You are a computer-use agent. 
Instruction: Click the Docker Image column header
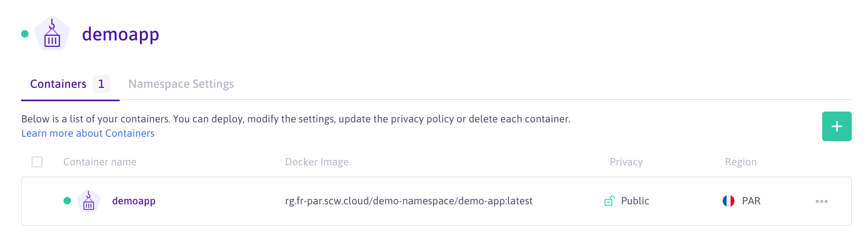pos(317,162)
